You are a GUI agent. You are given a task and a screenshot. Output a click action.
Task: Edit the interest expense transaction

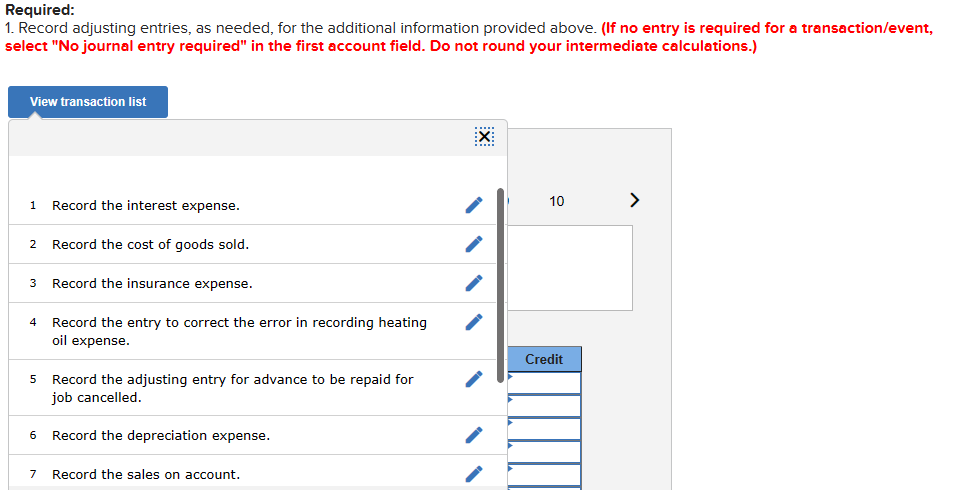[x=474, y=205]
